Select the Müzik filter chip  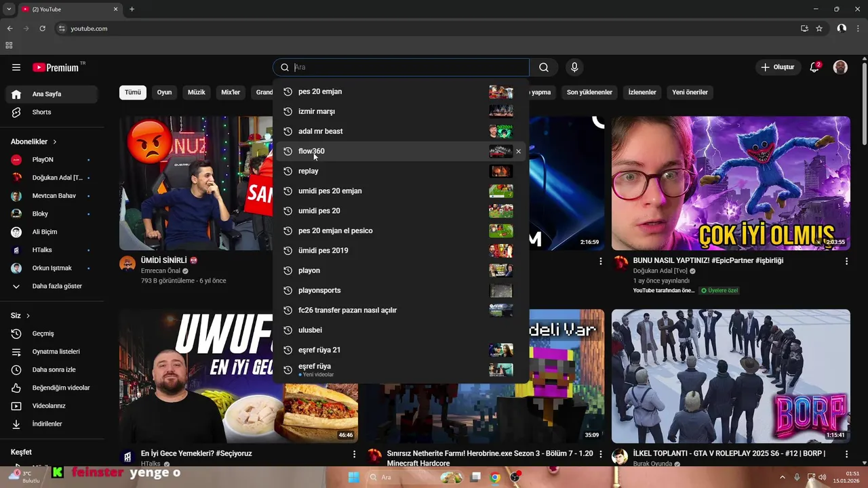click(197, 92)
